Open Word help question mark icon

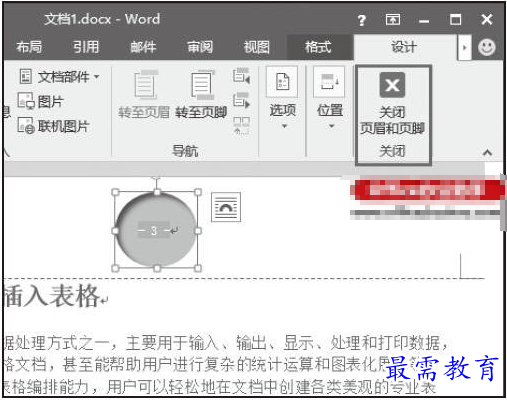click(x=362, y=20)
